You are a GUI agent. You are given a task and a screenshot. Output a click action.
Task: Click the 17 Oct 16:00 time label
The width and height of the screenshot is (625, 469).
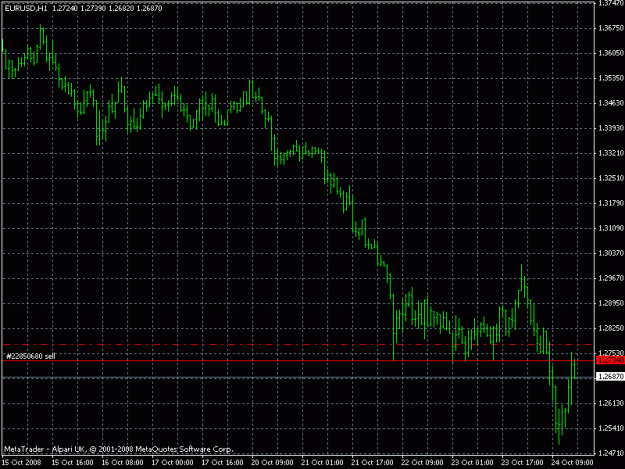(x=222, y=463)
